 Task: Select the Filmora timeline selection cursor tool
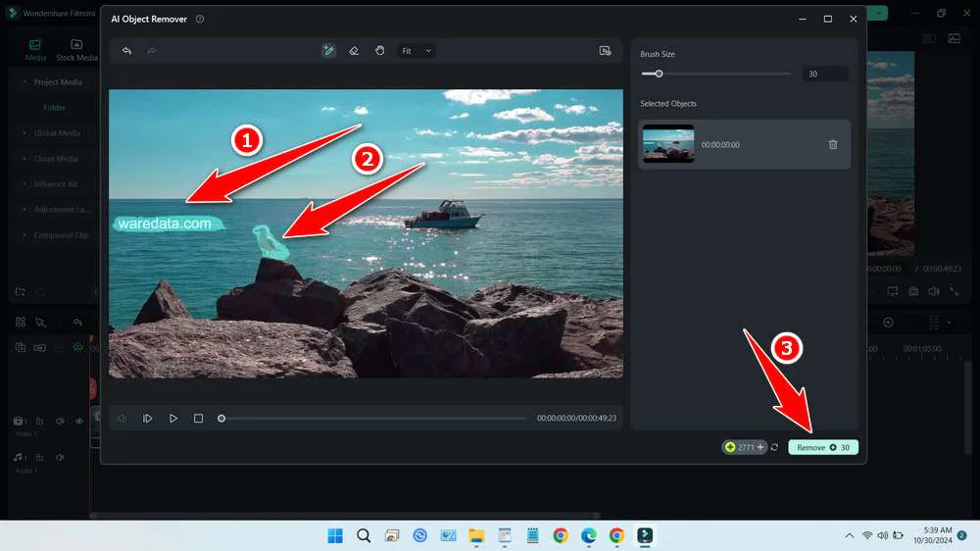[40, 322]
